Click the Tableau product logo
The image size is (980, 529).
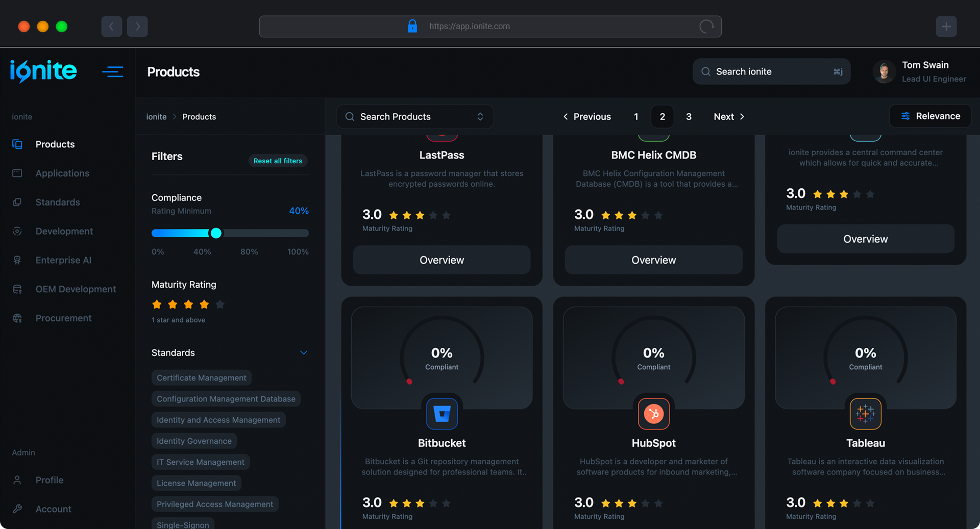click(866, 414)
